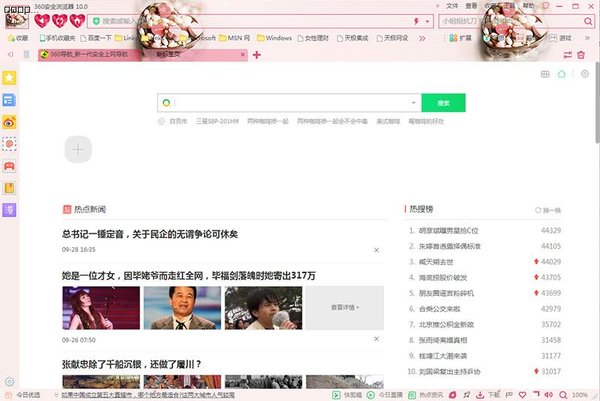Click the top address bar input
The width and height of the screenshot is (600, 401).
tap(260, 21)
